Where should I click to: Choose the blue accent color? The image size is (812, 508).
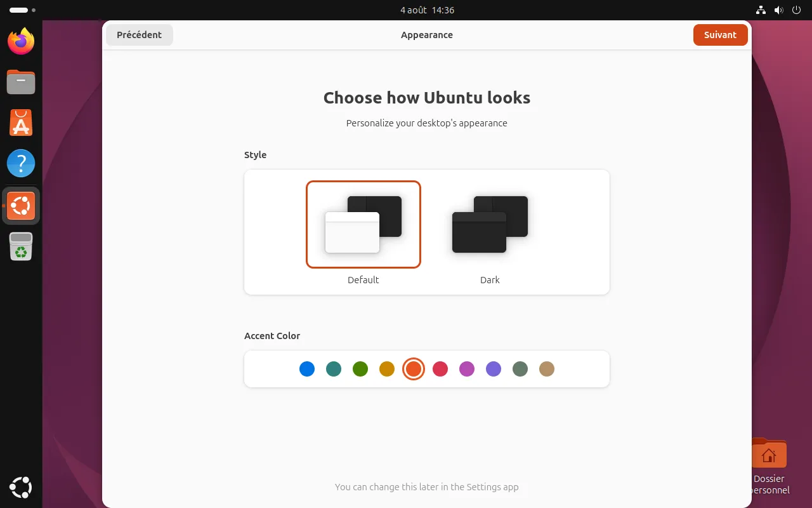coord(307,369)
